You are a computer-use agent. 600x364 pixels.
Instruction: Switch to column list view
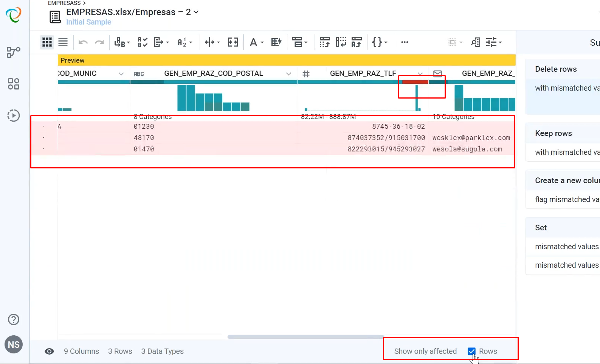click(63, 42)
